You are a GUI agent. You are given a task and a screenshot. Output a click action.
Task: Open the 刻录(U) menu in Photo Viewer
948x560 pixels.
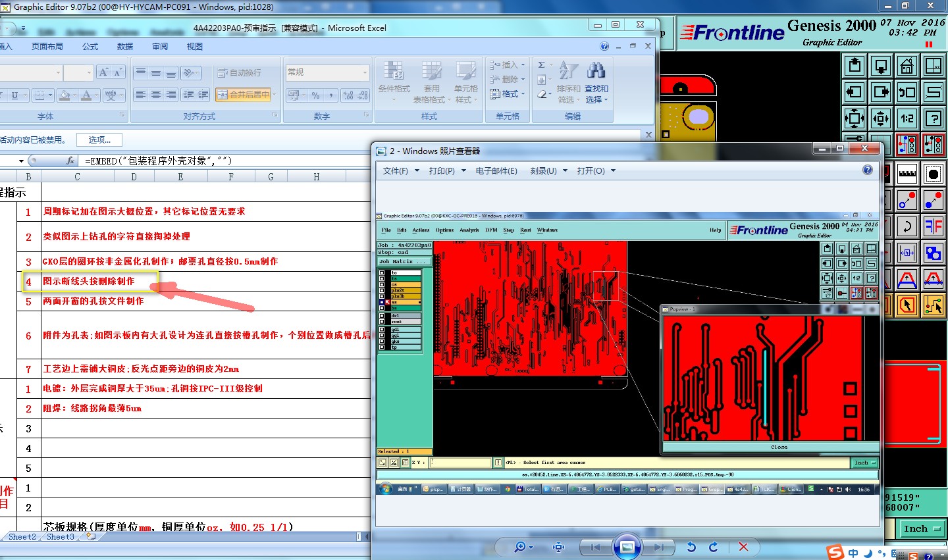[548, 171]
